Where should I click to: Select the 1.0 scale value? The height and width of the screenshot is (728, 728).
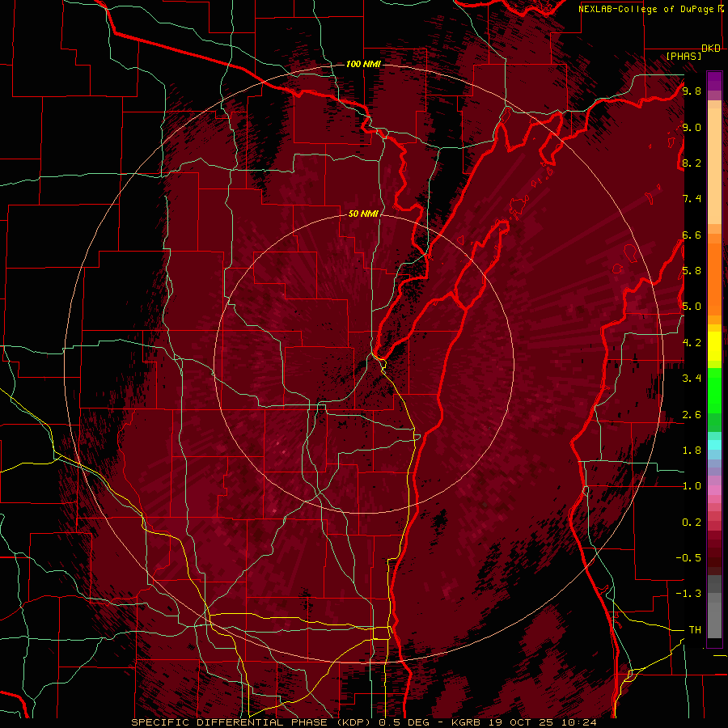(x=692, y=486)
